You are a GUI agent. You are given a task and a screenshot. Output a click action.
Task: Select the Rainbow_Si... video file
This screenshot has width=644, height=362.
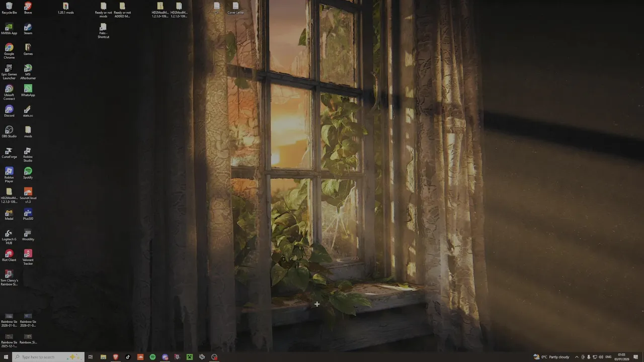(x=28, y=339)
